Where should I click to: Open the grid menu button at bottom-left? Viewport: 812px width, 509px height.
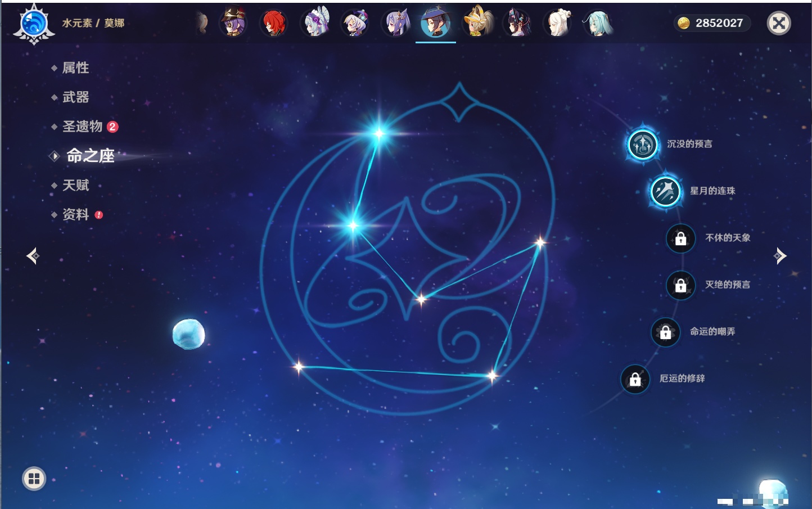34,479
